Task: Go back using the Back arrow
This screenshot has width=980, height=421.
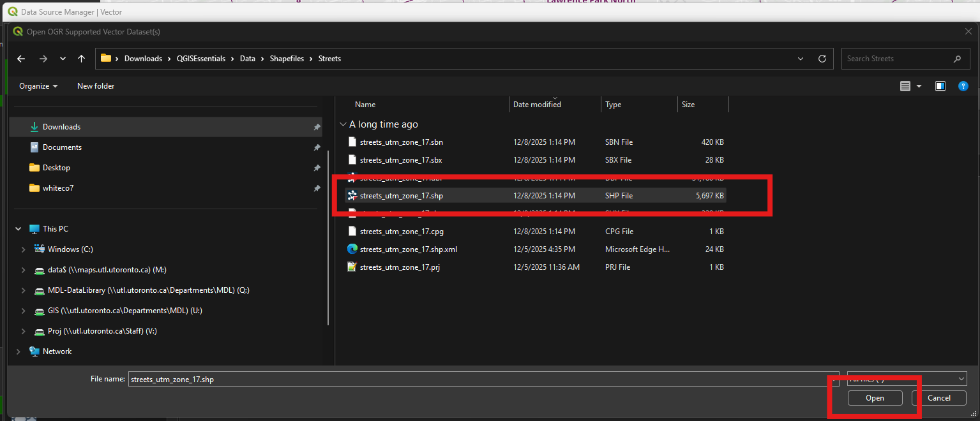Action: coord(21,59)
